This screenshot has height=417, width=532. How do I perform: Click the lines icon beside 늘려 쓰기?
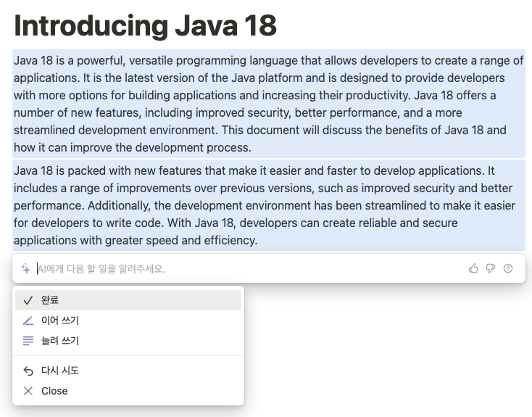[28, 341]
